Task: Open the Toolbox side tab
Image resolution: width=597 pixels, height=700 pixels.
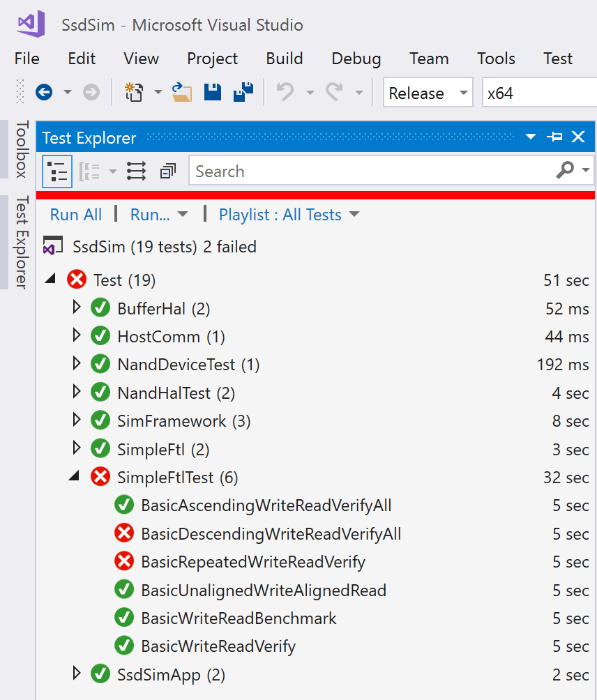Action: (x=20, y=149)
